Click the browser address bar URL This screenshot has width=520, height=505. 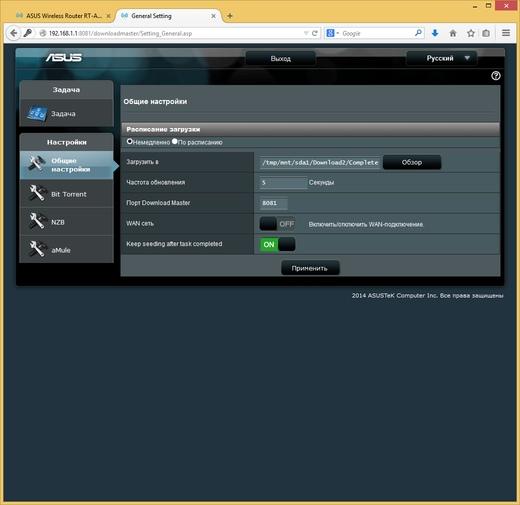click(120, 33)
